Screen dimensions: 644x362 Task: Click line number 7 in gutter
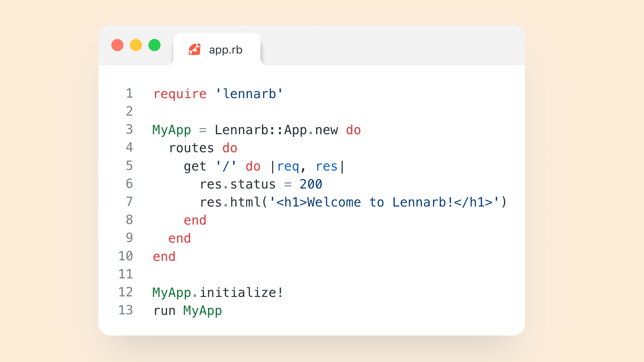tap(129, 202)
